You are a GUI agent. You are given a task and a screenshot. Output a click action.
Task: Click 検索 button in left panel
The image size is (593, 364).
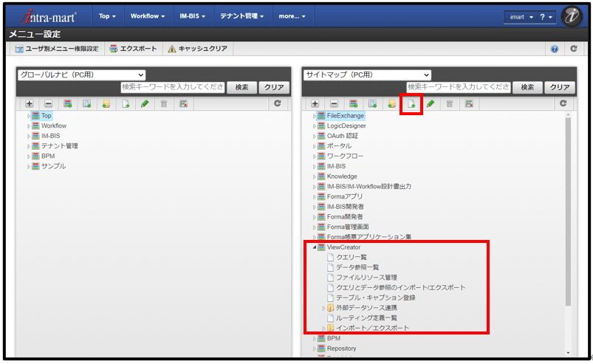[241, 87]
